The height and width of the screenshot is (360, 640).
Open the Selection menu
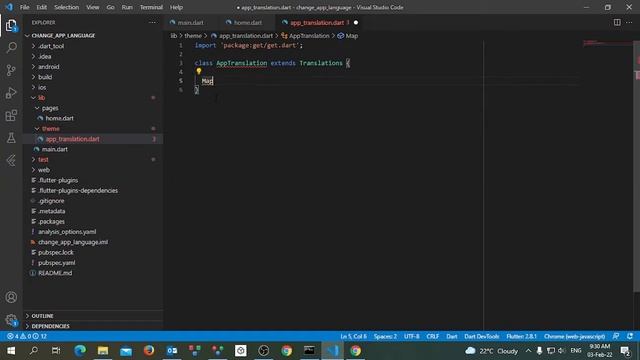click(x=67, y=7)
